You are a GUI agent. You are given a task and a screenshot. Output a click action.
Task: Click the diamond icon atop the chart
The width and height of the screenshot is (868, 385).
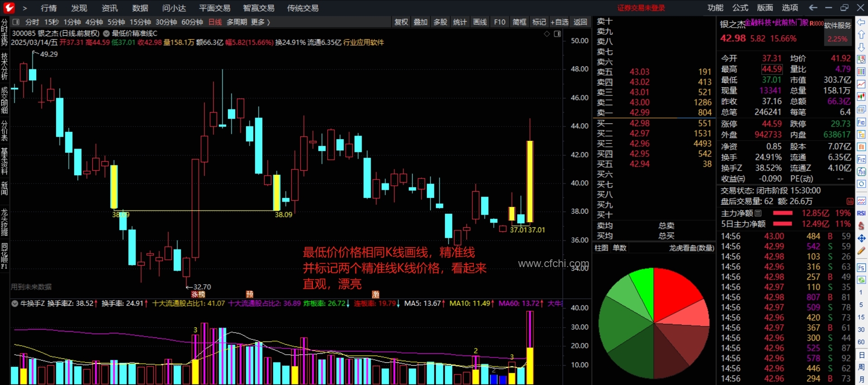[547, 34]
